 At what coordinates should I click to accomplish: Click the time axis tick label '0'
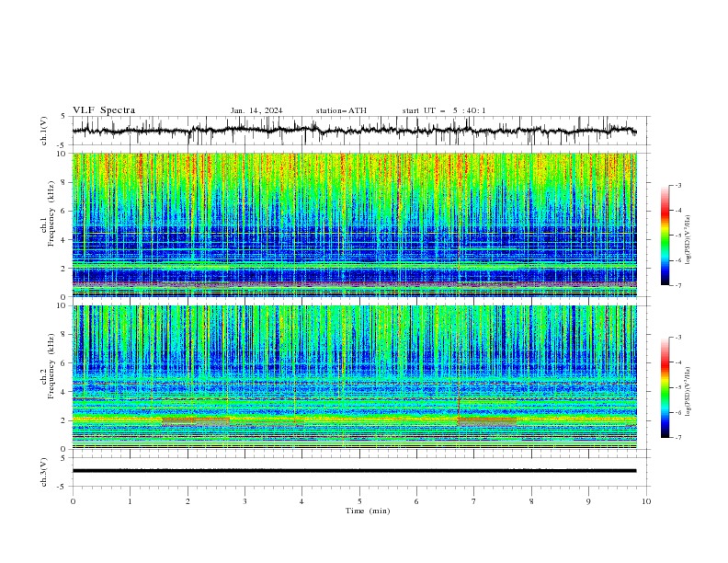73,501
